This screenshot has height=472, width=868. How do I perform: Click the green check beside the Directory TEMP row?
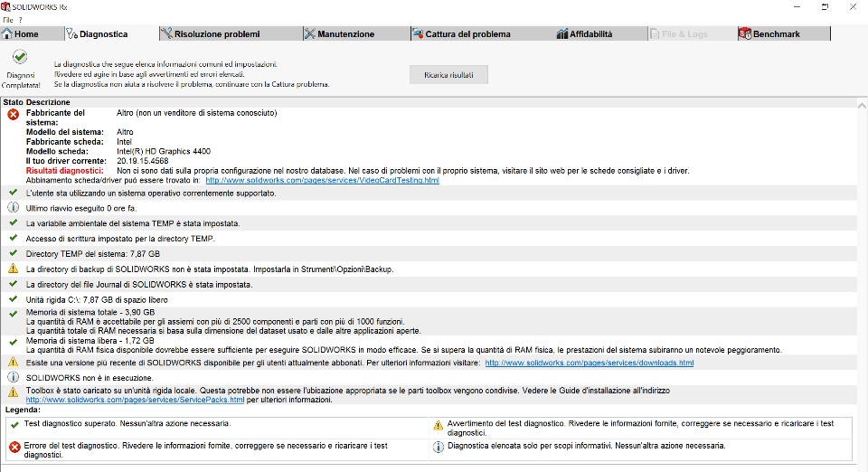pos(14,253)
